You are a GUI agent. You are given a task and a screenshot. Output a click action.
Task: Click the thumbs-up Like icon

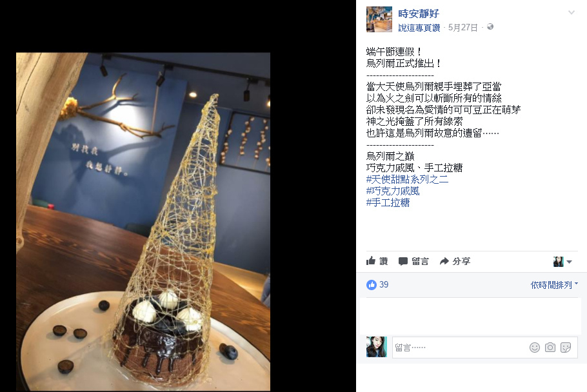[x=371, y=260]
